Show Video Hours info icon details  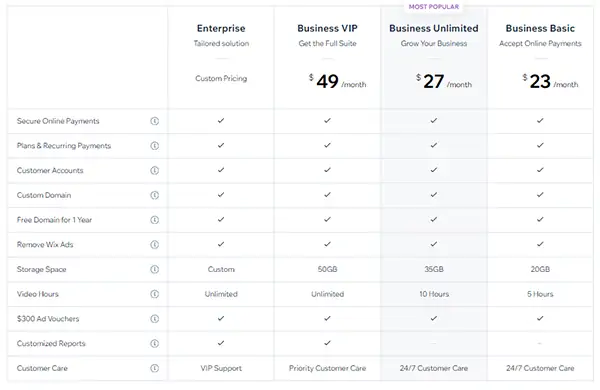tap(155, 294)
